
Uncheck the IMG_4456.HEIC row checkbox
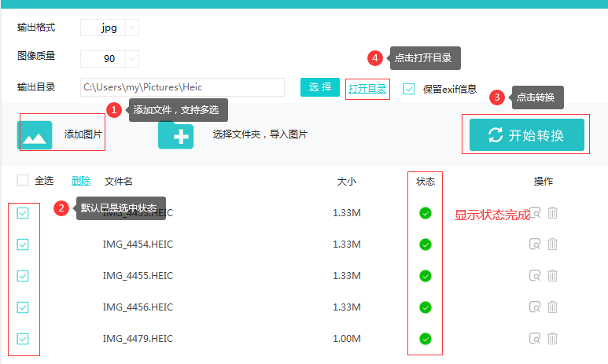tap(23, 307)
